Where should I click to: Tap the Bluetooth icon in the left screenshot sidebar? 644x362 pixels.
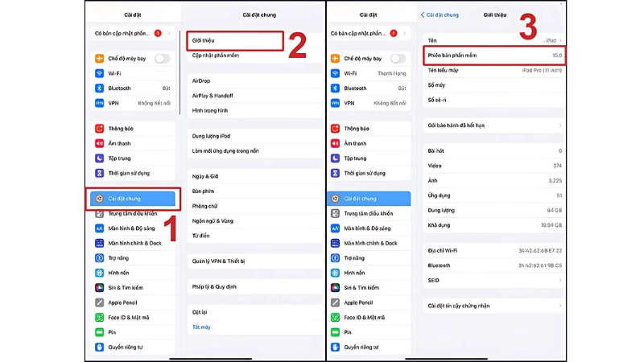[99, 88]
